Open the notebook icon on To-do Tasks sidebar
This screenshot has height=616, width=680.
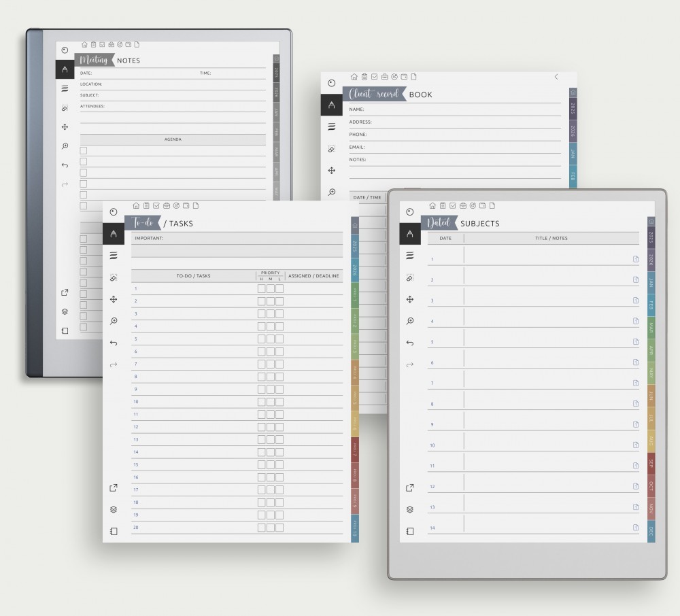pos(114,531)
